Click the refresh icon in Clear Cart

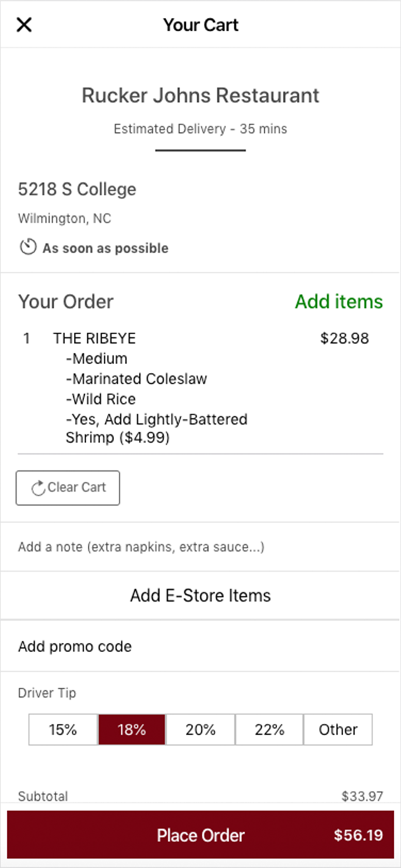pyautogui.click(x=38, y=488)
